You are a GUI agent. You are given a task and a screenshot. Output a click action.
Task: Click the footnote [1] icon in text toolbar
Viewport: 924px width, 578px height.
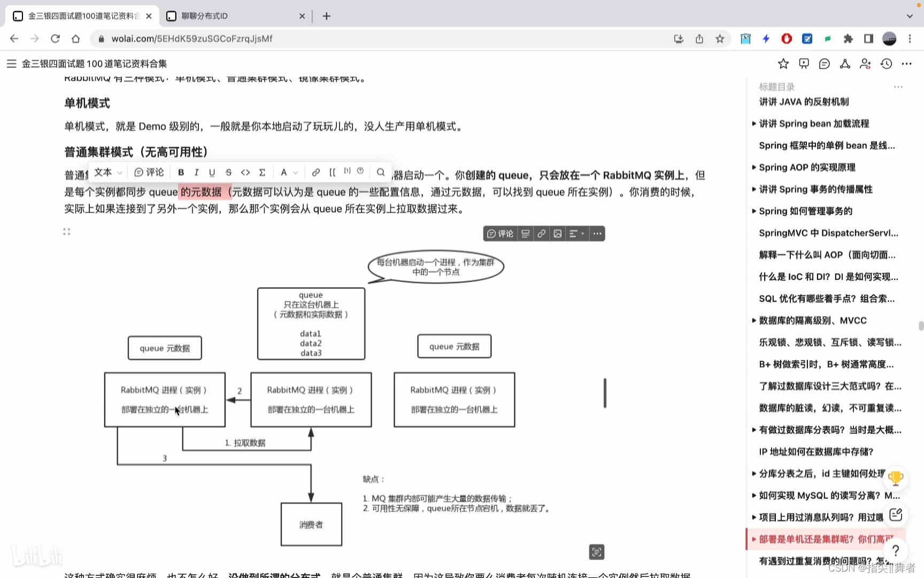tap(347, 171)
